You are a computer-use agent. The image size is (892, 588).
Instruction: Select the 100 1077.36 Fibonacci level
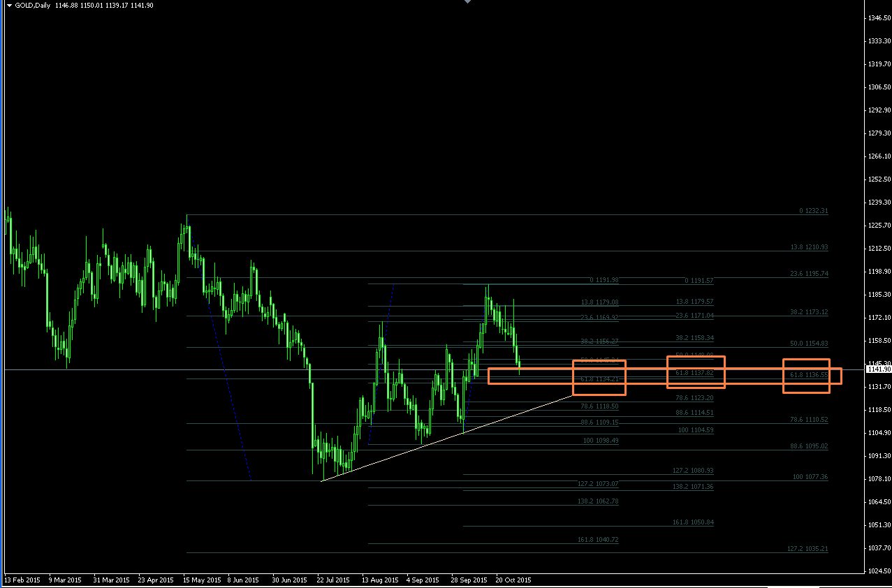pos(810,477)
